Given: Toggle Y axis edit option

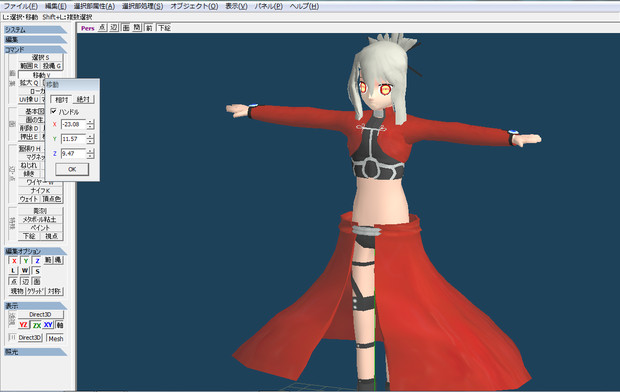Looking at the screenshot, I should click(25, 261).
